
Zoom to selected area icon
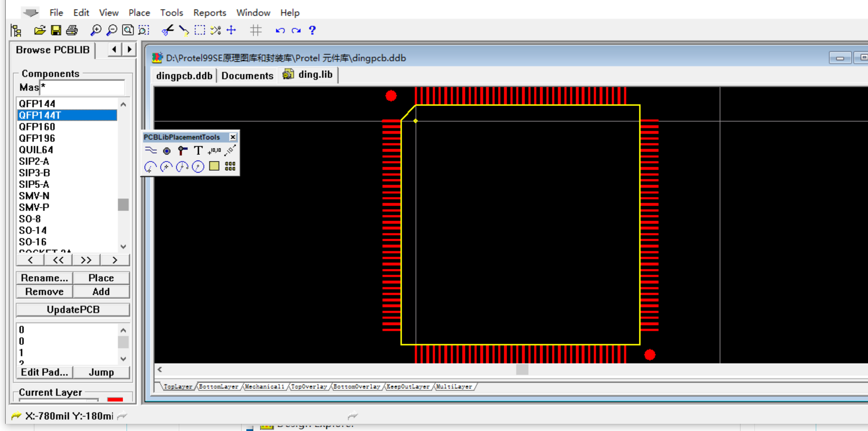(144, 31)
